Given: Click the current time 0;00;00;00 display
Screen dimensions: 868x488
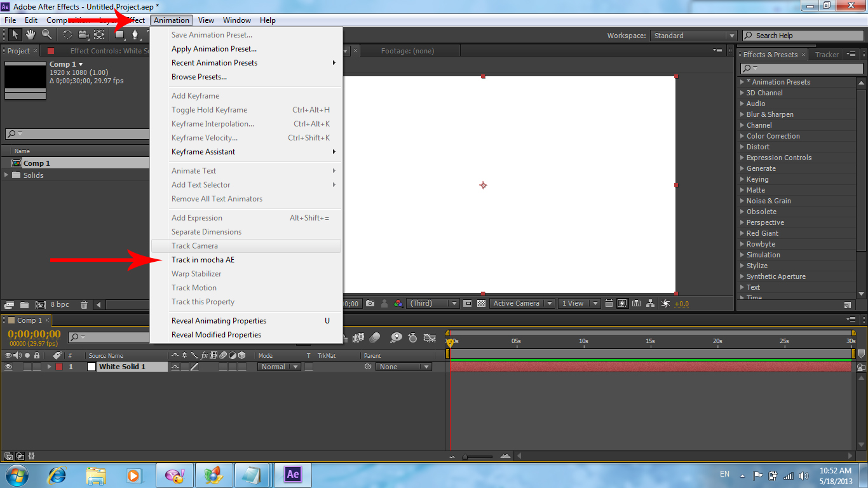Looking at the screenshot, I should [34, 334].
